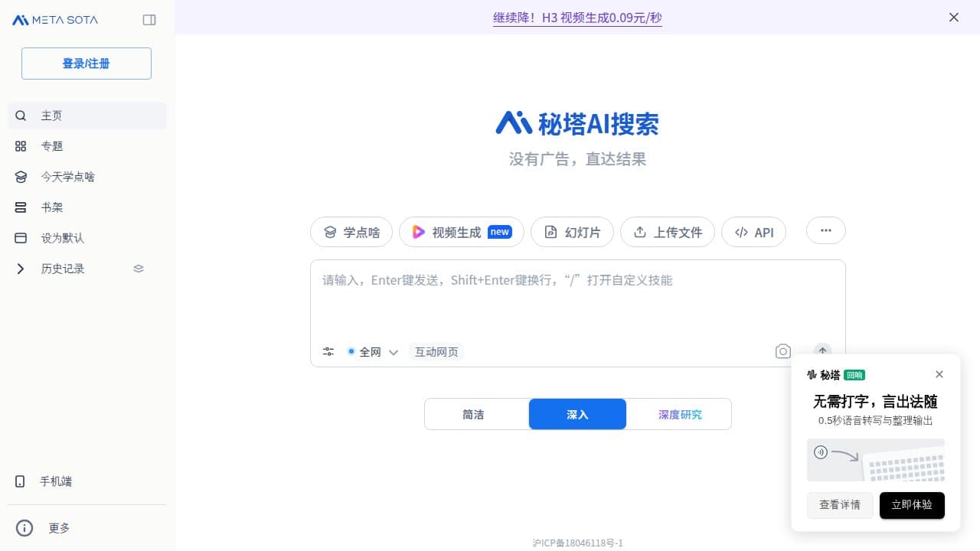Open 专题 in the sidebar

pyautogui.click(x=87, y=146)
